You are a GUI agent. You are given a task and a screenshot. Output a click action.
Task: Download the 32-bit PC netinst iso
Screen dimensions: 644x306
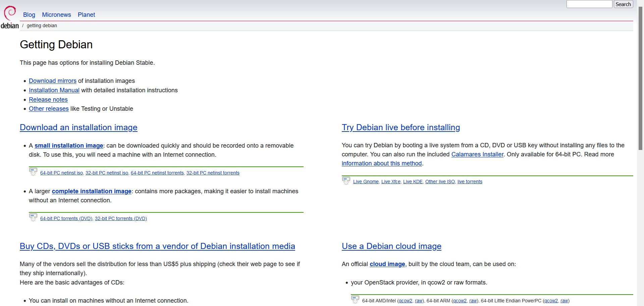[x=107, y=173]
